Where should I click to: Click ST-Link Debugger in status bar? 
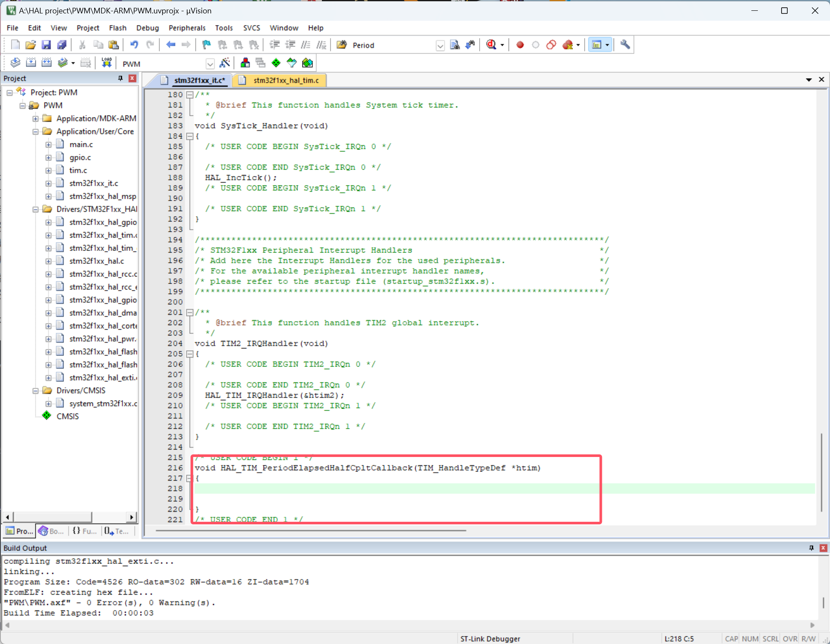pos(490,638)
